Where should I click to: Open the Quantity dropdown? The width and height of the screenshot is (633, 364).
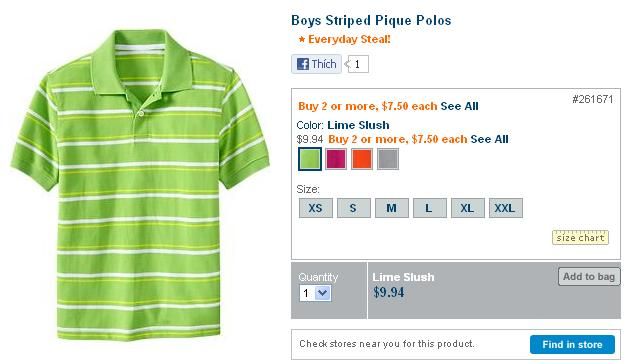(x=315, y=293)
